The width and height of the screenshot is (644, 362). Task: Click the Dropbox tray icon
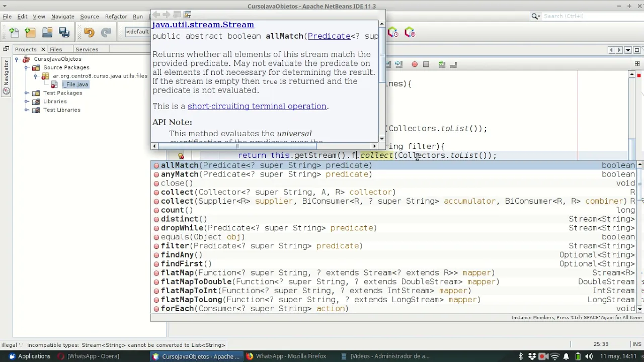point(532,356)
